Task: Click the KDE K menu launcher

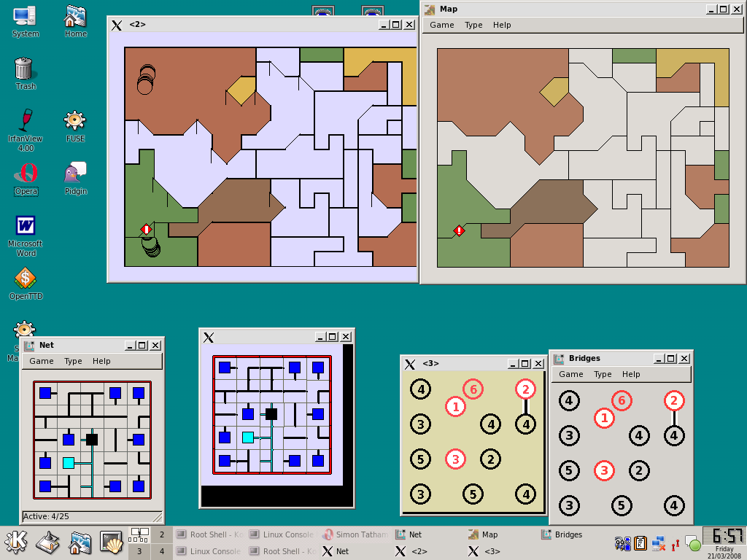Action: (16, 542)
